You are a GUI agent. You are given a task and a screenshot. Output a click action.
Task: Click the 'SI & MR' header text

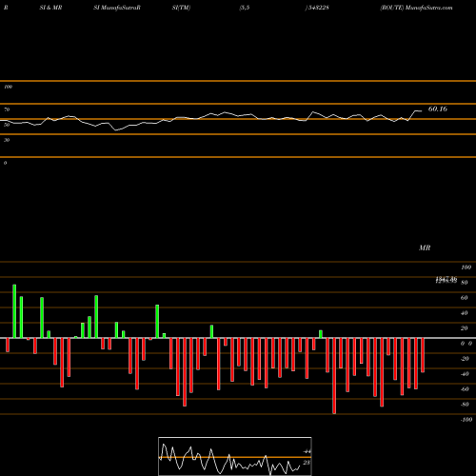(x=50, y=8)
